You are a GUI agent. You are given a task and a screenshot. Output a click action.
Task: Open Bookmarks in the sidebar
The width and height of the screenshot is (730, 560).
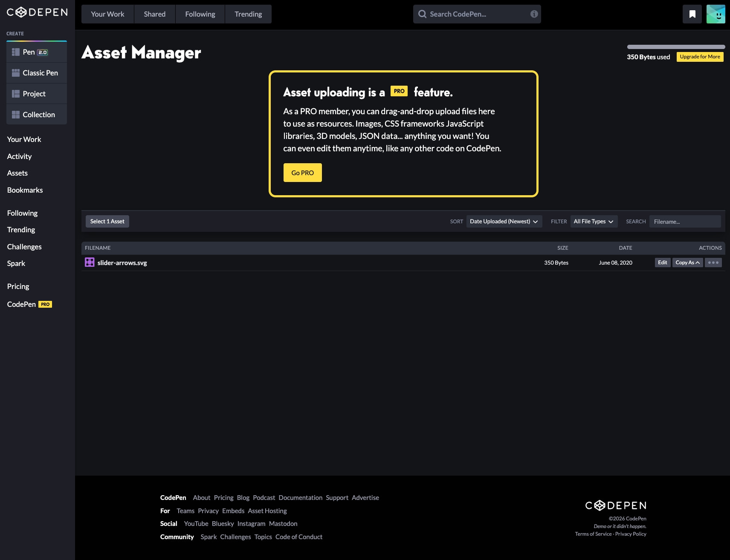pos(25,190)
